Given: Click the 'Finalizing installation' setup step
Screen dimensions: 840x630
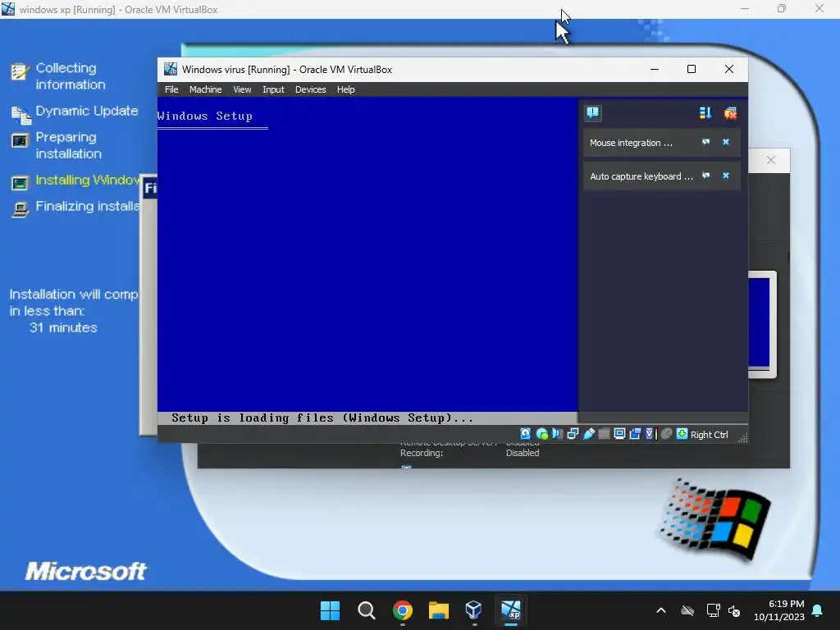Looking at the screenshot, I should pyautogui.click(x=87, y=206).
